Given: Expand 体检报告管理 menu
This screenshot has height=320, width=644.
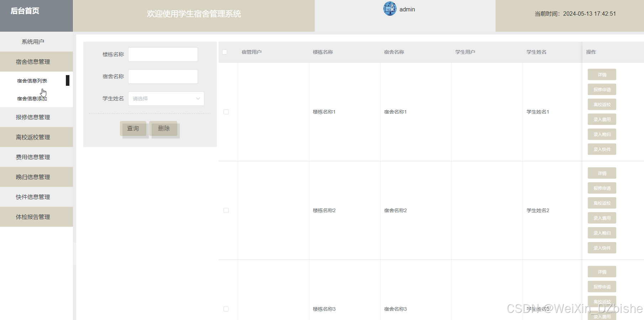Looking at the screenshot, I should tap(36, 217).
